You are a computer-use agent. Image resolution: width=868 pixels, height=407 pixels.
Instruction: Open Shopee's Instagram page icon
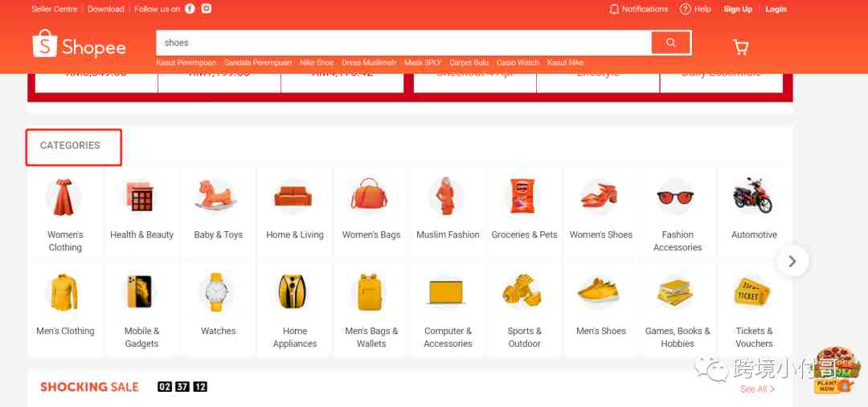[x=207, y=9]
